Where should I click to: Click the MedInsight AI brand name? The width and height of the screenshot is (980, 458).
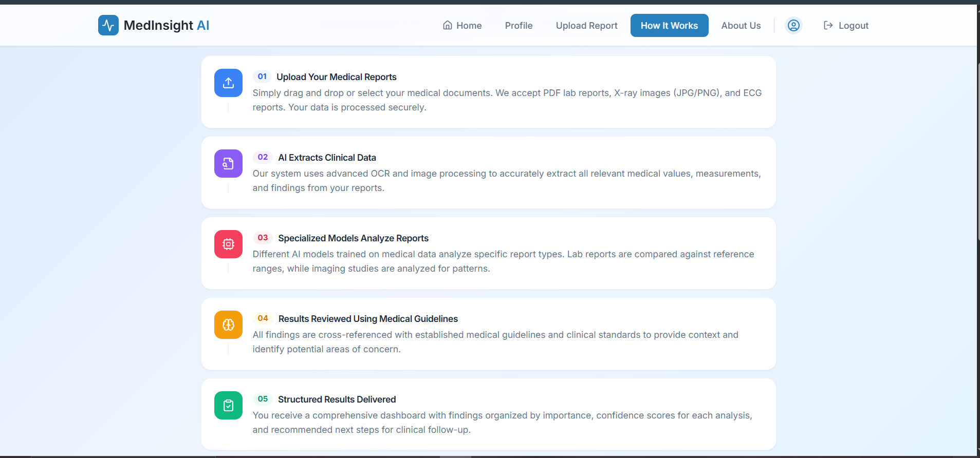coord(167,25)
